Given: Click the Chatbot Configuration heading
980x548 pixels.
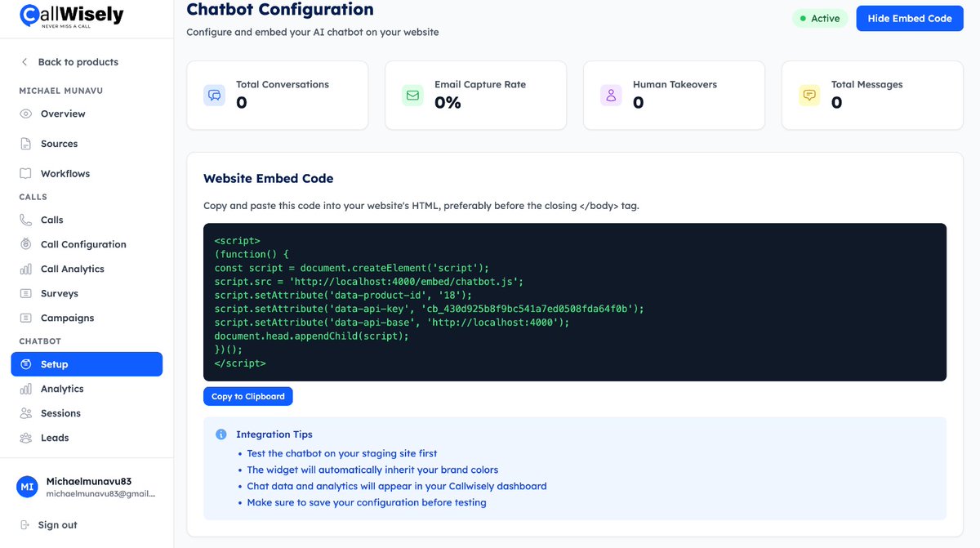Looking at the screenshot, I should 280,10.
